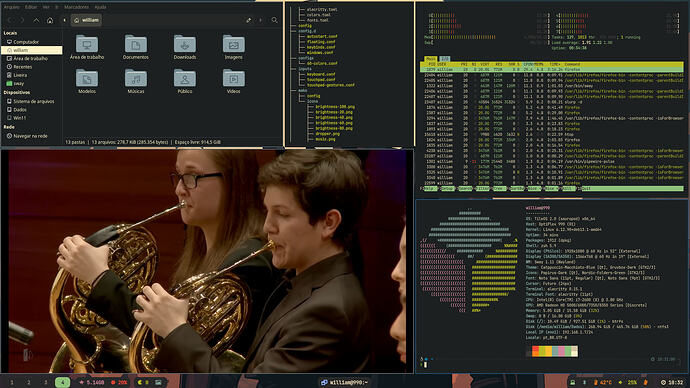
Task: Click Help in htop function bar
Action: pos(430,188)
